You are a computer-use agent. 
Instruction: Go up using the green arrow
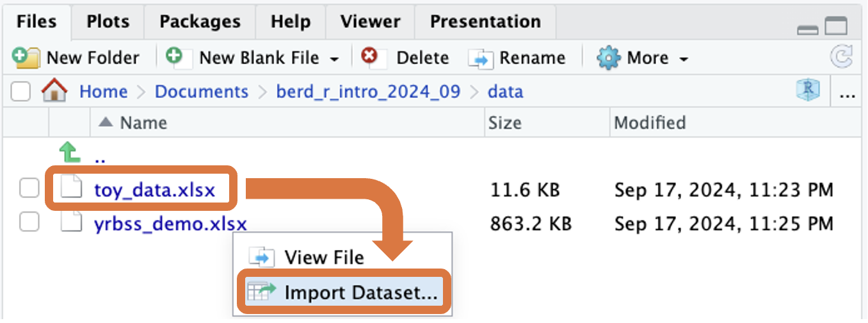[69, 153]
